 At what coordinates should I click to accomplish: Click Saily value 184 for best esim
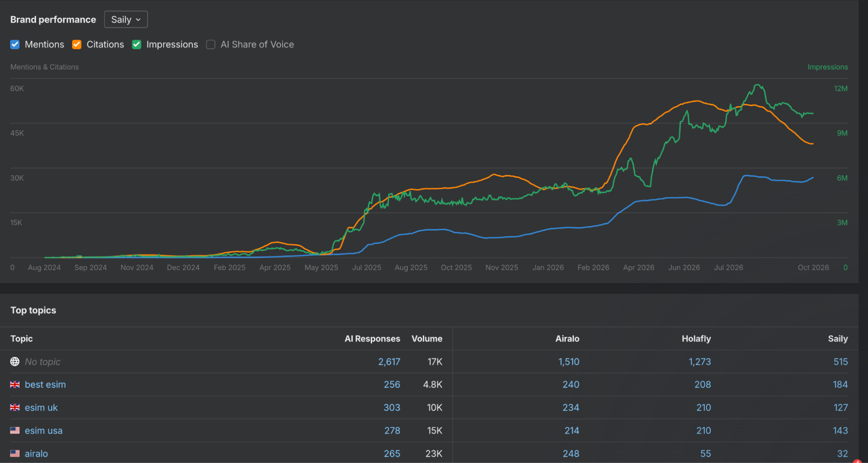tap(840, 384)
